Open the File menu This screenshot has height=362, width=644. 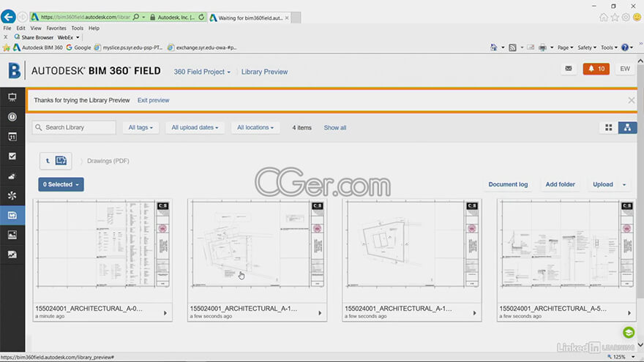7,29
